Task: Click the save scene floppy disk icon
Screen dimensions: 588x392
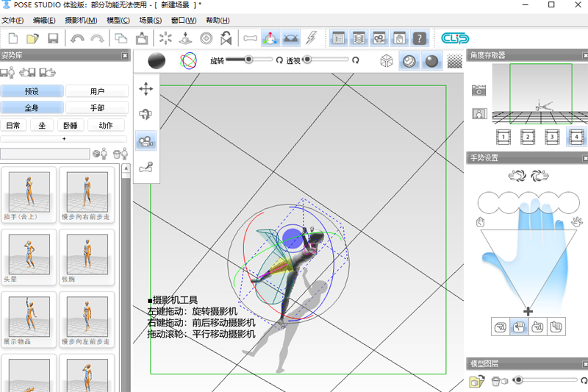Action: (53, 38)
